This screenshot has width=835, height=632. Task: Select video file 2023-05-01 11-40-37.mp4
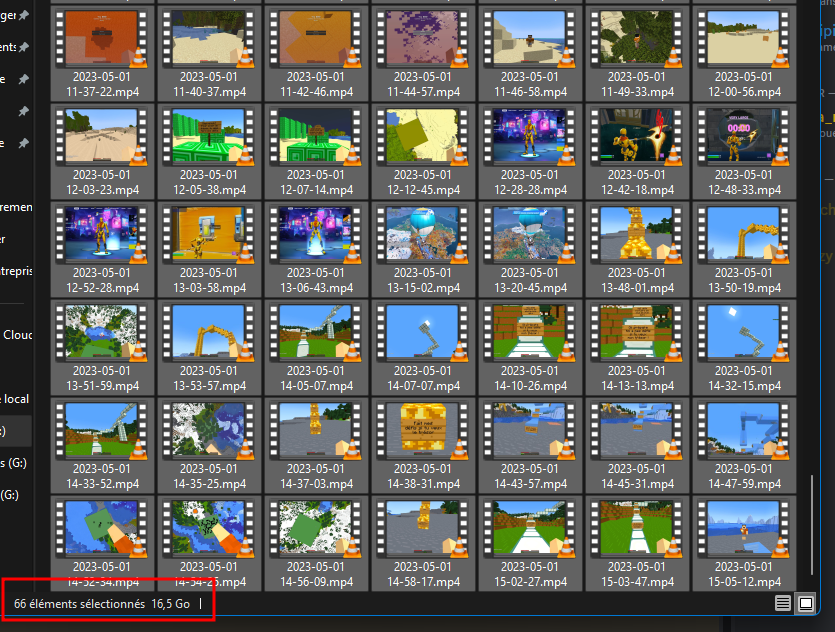pos(209,53)
